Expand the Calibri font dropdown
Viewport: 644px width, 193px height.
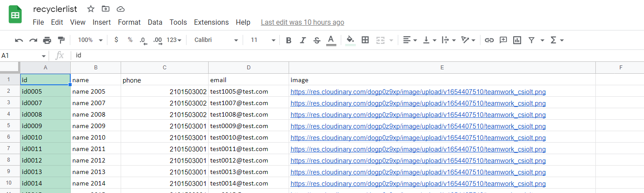tap(216, 40)
